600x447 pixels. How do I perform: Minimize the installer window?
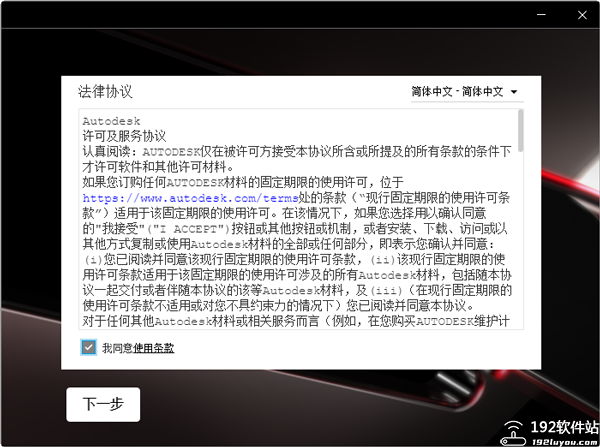[x=541, y=15]
